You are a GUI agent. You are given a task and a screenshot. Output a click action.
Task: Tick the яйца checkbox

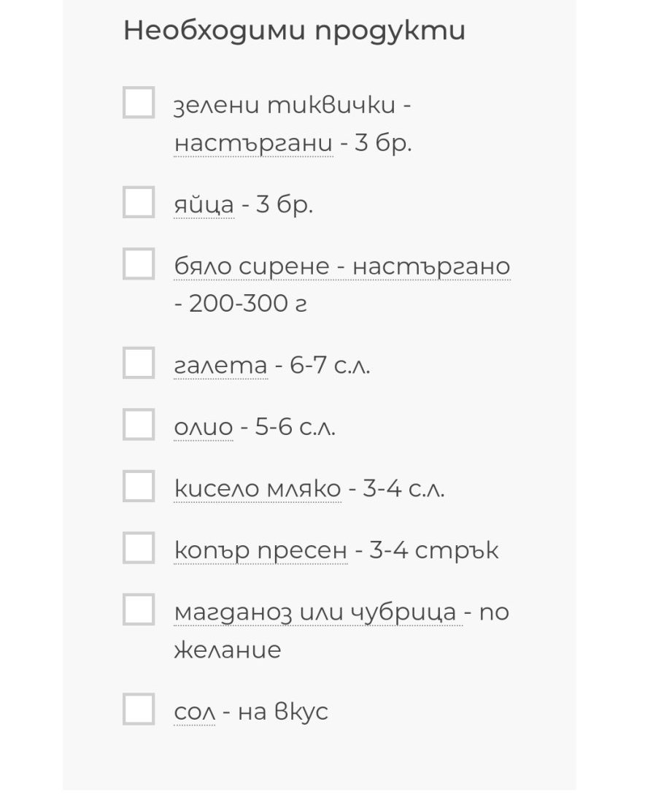(x=139, y=202)
